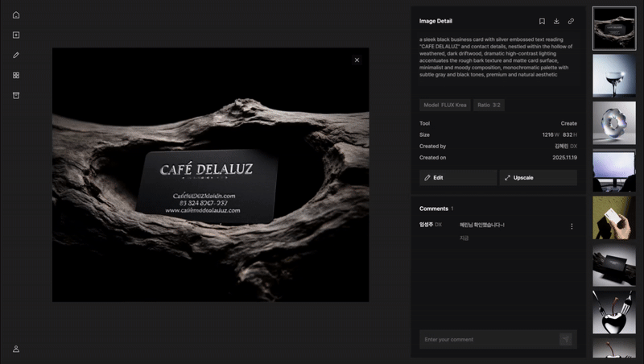This screenshot has width=644, height=364.
Task: Select the driftwood business card thumbnail
Action: tap(614, 28)
